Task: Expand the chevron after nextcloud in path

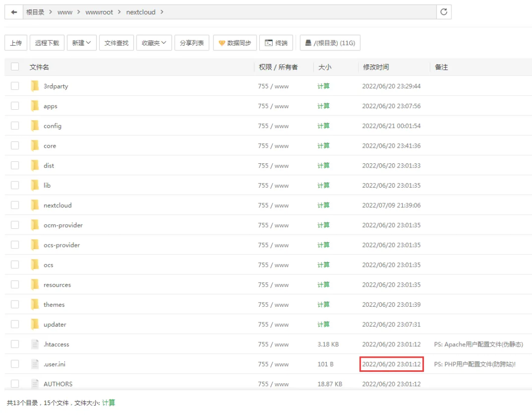Action: (162, 12)
